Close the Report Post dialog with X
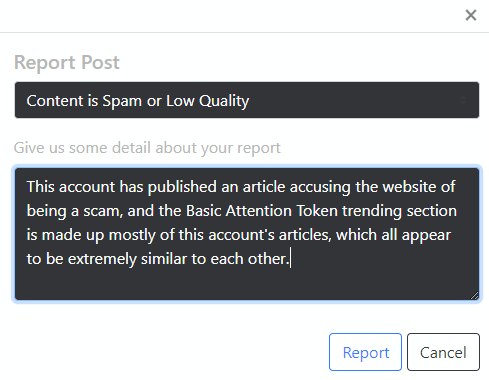Screen dimensions: 489x380 [471, 15]
